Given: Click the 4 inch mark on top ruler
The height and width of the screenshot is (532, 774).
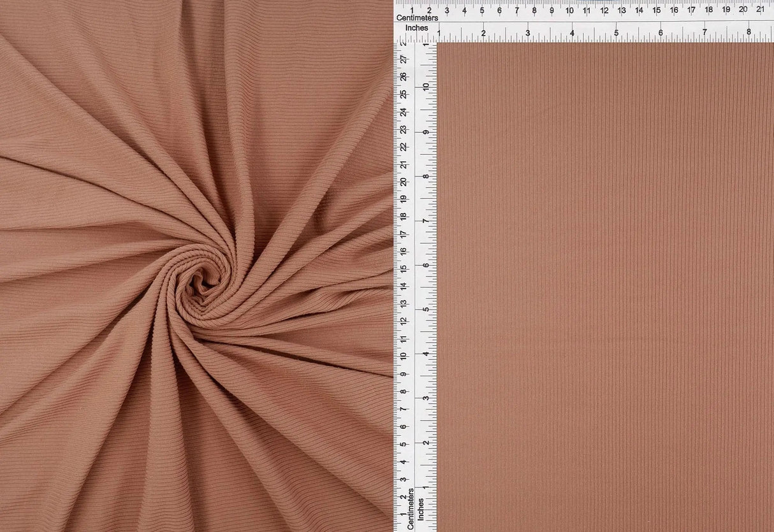Looking at the screenshot, I should click(x=572, y=32).
